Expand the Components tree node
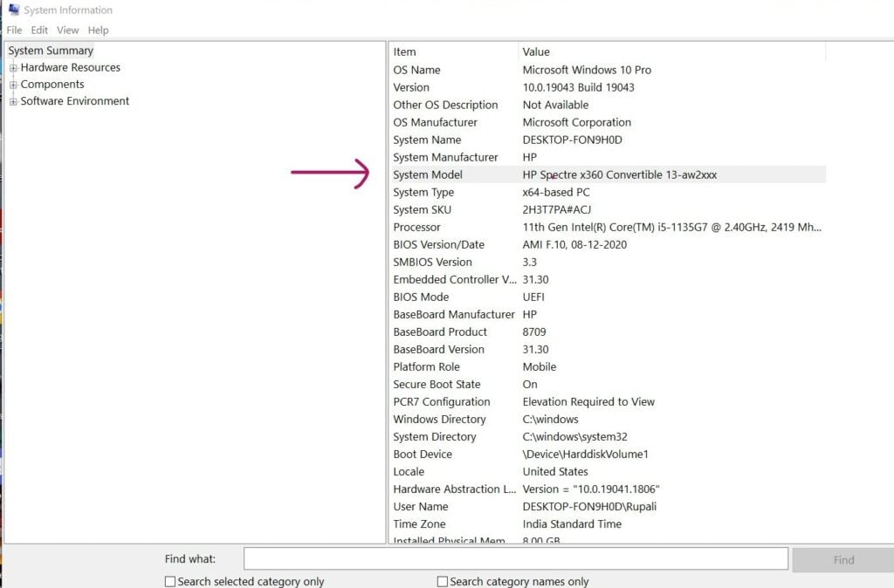Image resolution: width=894 pixels, height=588 pixels. pyautogui.click(x=12, y=84)
